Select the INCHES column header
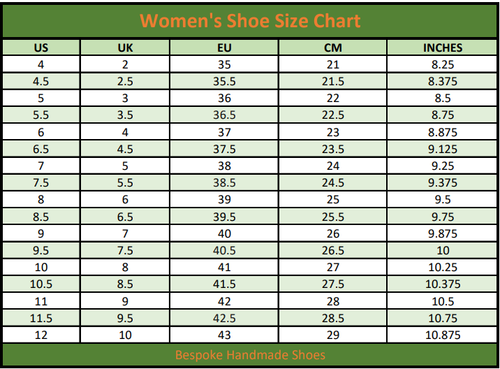500x369 pixels. point(442,48)
